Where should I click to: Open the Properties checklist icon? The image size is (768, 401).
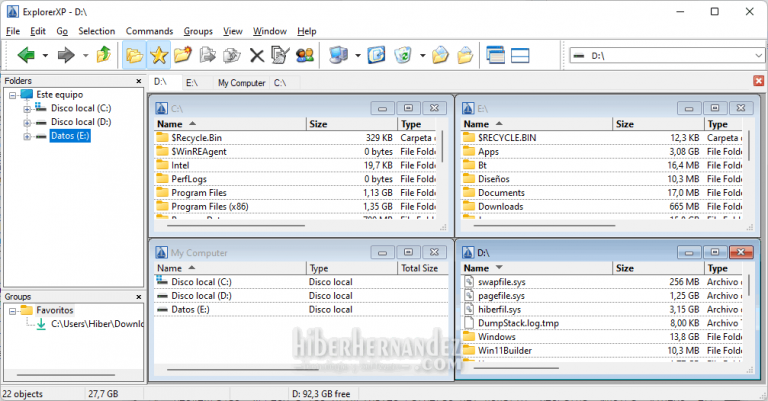click(281, 55)
